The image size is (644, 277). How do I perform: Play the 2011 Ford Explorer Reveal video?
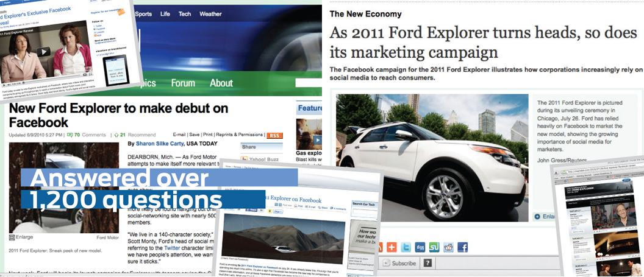click(43, 52)
